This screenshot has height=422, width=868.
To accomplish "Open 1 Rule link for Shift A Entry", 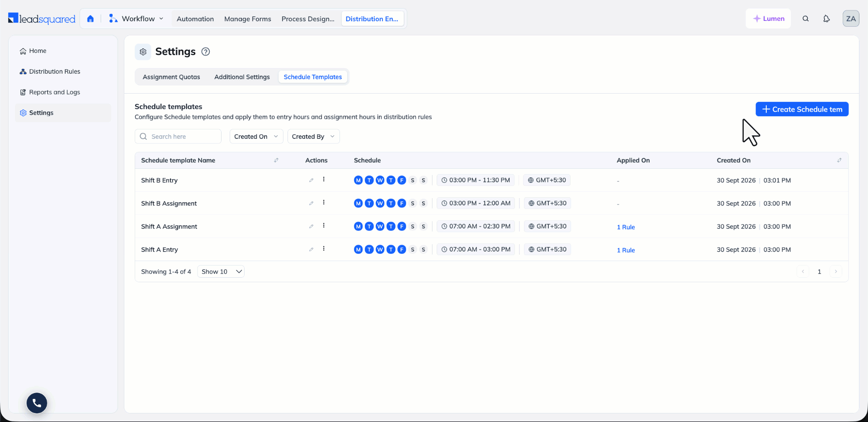I will coord(626,250).
